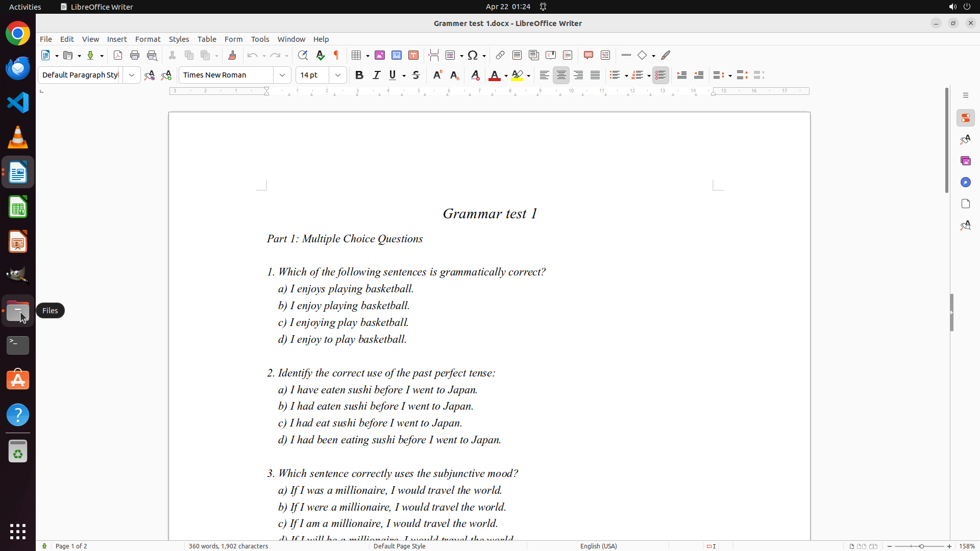Export document directly as PDF

pyautogui.click(x=118, y=55)
